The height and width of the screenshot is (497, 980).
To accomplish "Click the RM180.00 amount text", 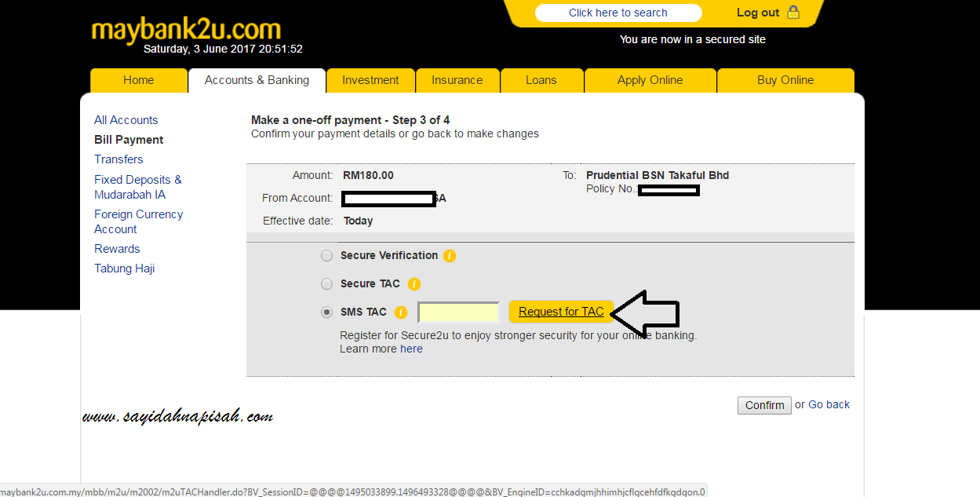I will (x=369, y=175).
